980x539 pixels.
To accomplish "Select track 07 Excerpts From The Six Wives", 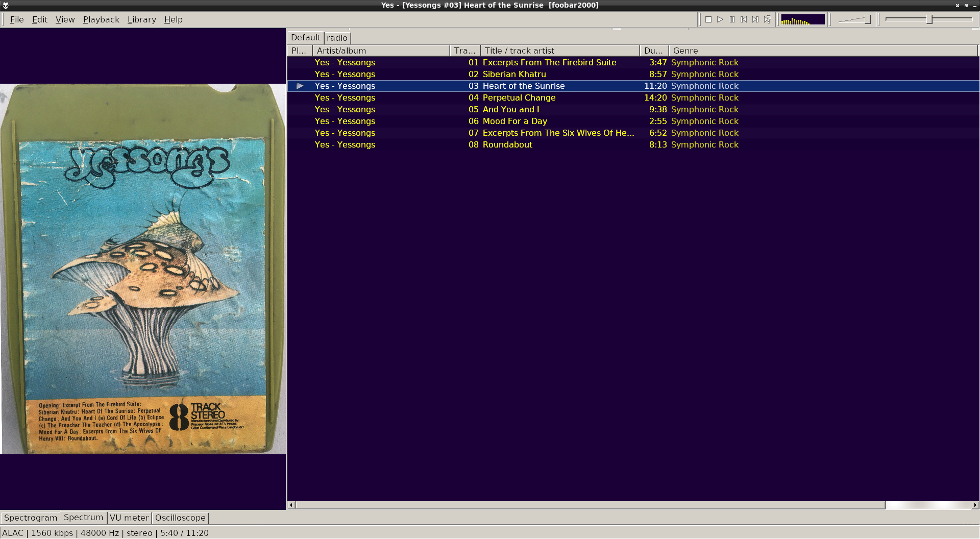I will [x=633, y=133].
